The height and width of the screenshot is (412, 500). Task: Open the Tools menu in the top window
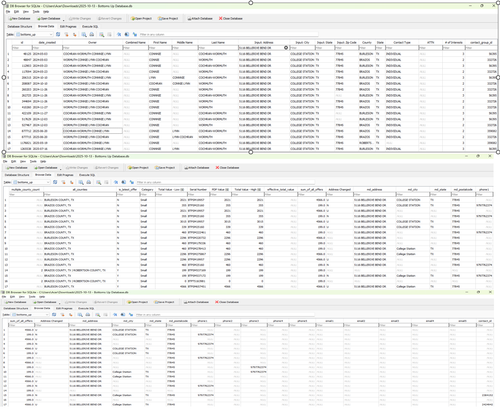(36, 12)
